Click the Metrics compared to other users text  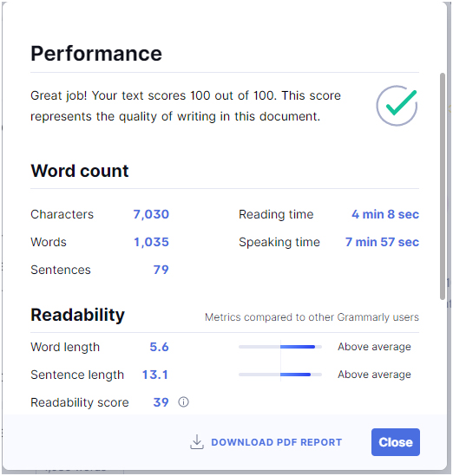coord(312,317)
